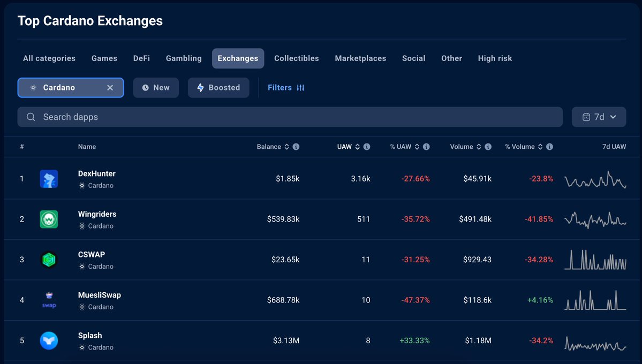Toggle the New dapps filter
The image size is (642, 364).
(x=156, y=88)
